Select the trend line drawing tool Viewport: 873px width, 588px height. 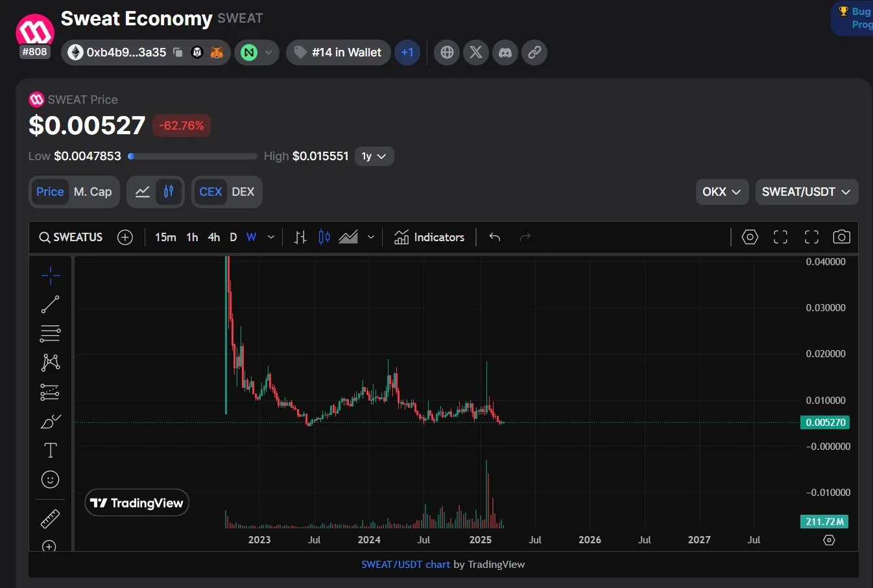(50, 304)
